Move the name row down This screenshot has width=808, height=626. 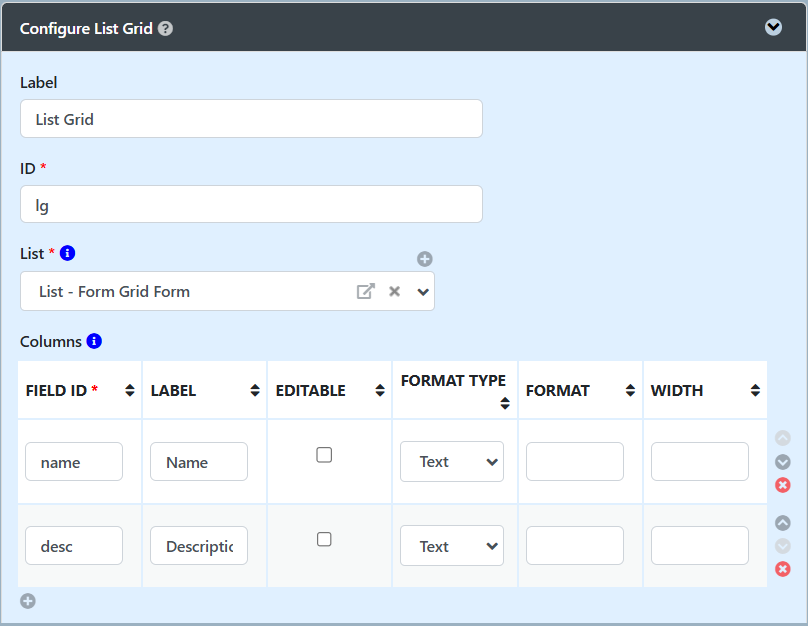click(x=783, y=462)
